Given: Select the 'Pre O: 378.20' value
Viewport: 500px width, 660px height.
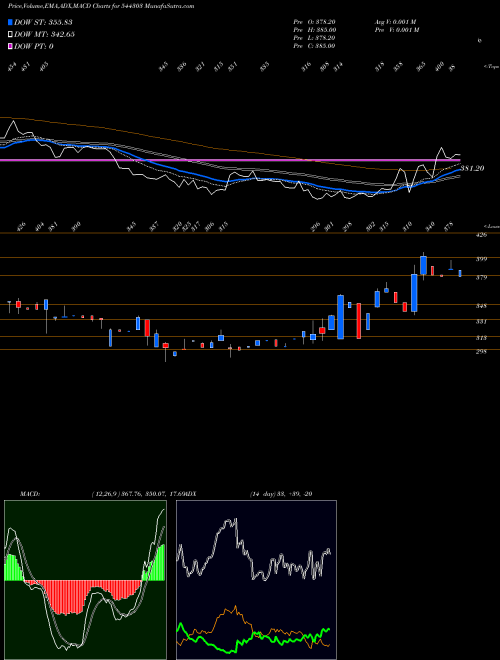Looking at the screenshot, I should [314, 22].
